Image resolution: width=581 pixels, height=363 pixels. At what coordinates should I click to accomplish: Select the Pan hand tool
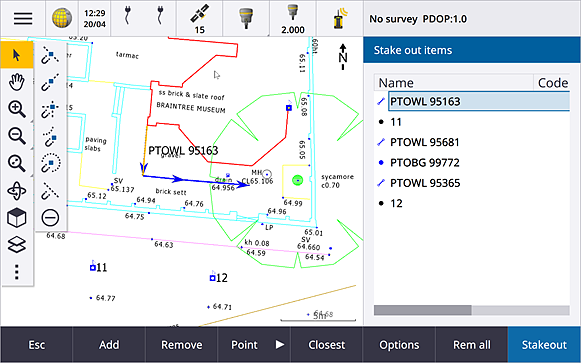[17, 82]
